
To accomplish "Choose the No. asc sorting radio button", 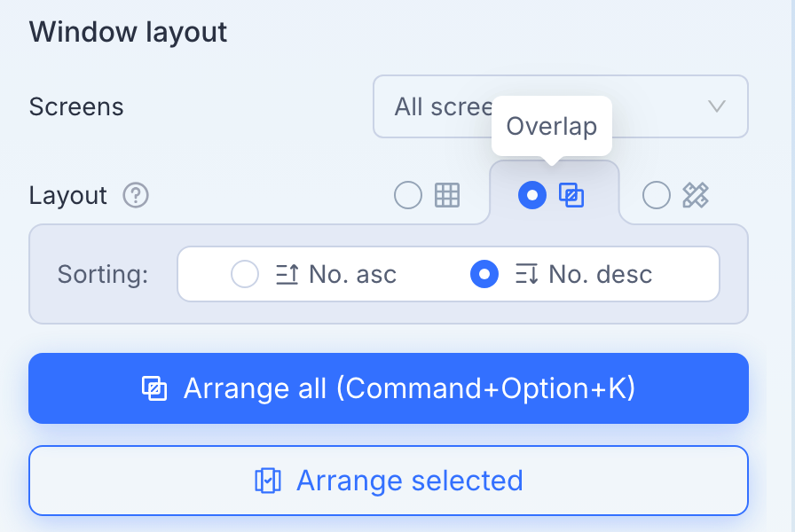I will click(245, 274).
